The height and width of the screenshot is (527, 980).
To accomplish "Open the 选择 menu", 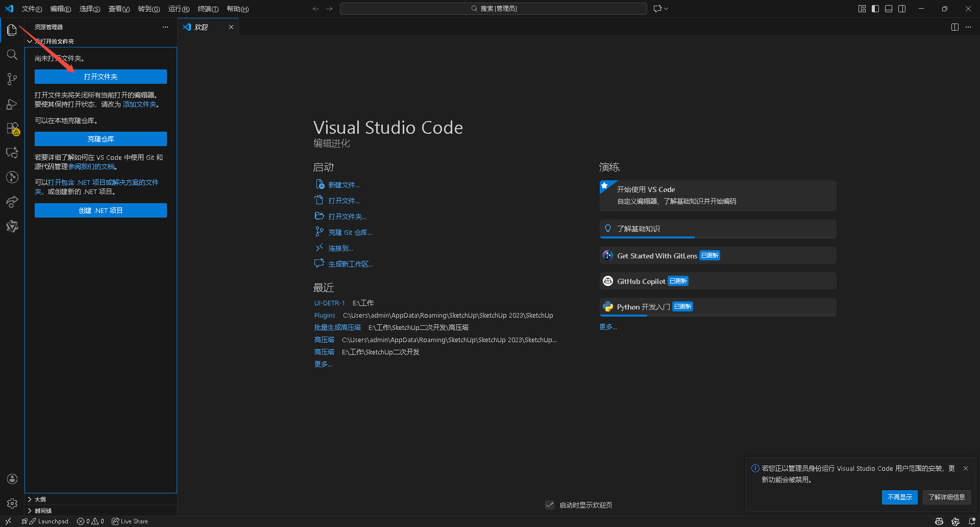I will click(90, 9).
